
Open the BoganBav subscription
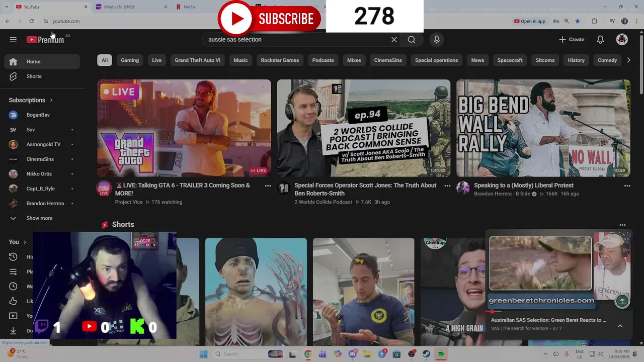click(x=42, y=115)
